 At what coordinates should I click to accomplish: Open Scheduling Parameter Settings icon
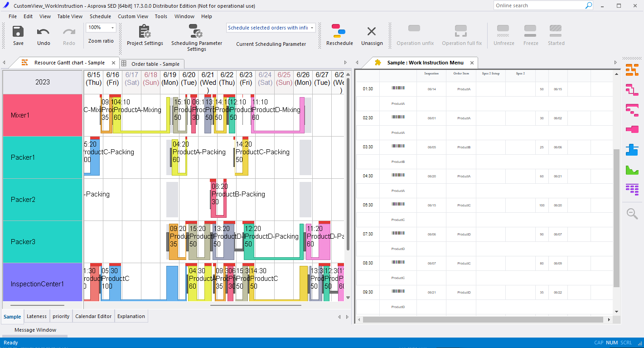pyautogui.click(x=196, y=31)
